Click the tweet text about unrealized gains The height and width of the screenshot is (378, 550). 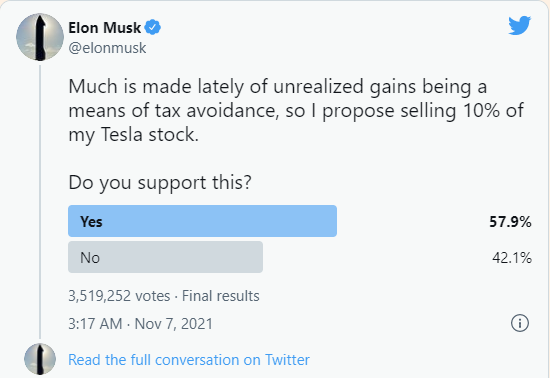click(x=296, y=110)
